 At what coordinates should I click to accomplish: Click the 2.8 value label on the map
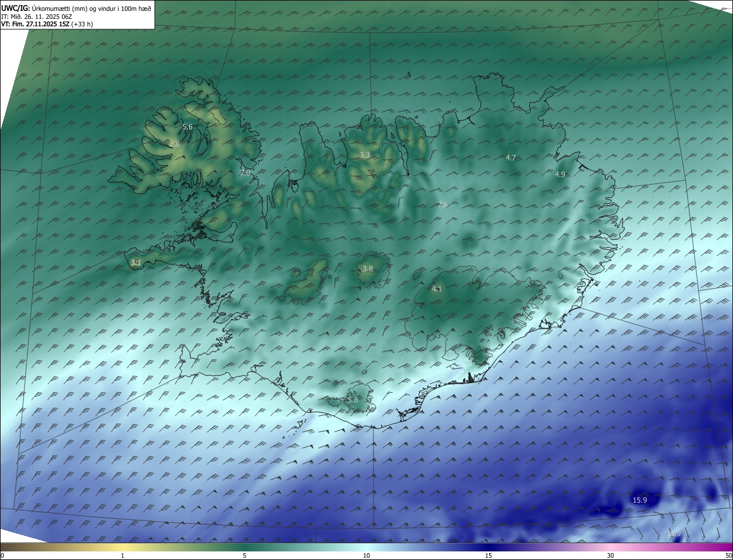click(x=174, y=144)
